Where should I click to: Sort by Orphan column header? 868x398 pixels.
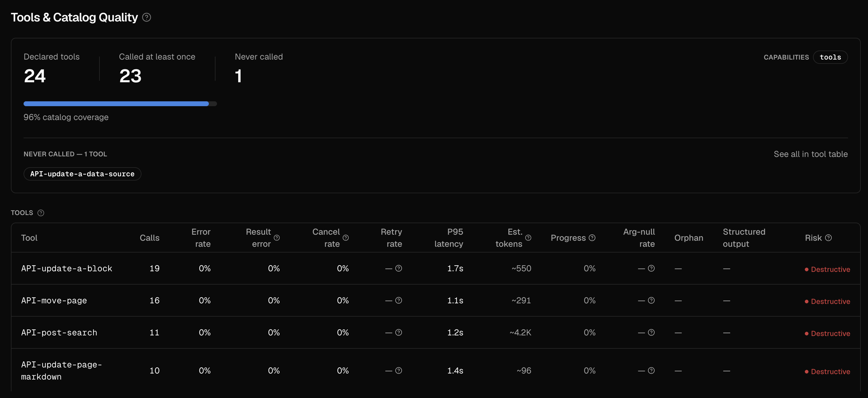coord(689,238)
